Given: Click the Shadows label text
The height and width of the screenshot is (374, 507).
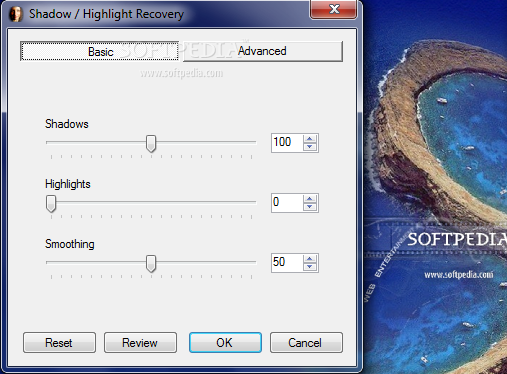Looking at the screenshot, I should point(67,124).
